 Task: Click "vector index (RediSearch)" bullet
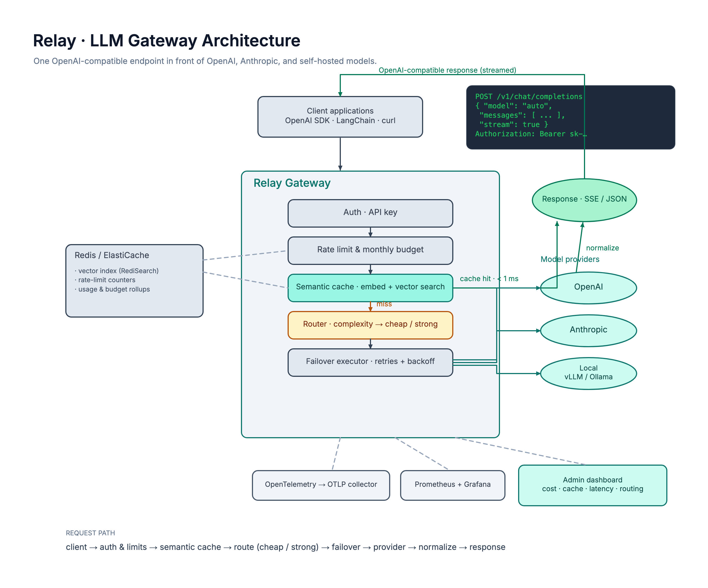pyautogui.click(x=117, y=271)
